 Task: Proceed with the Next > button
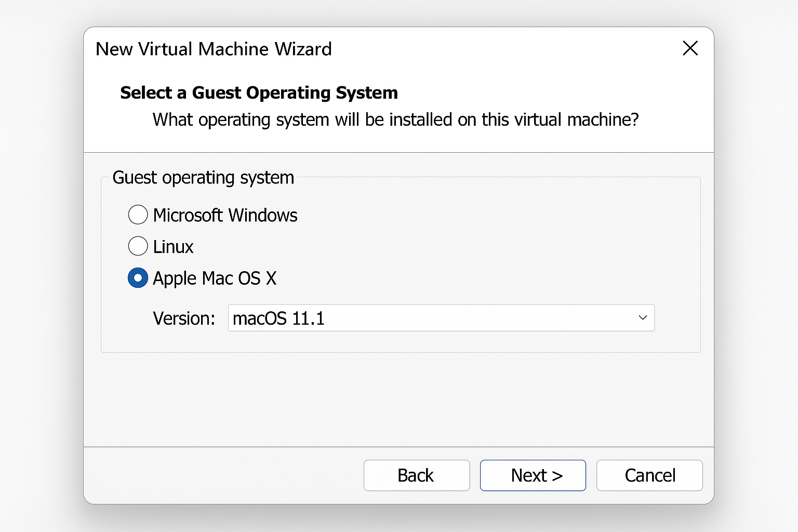pyautogui.click(x=533, y=475)
